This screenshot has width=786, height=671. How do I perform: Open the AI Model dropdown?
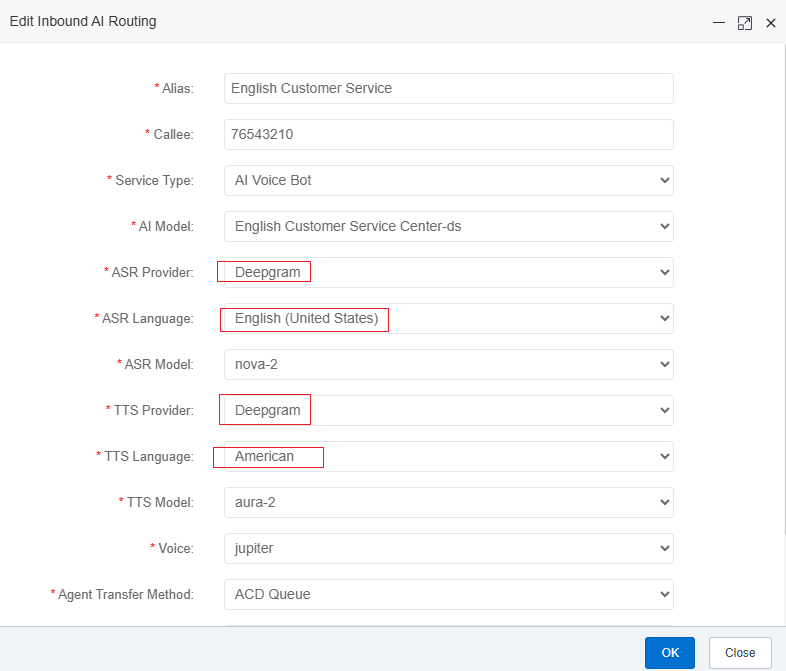449,227
